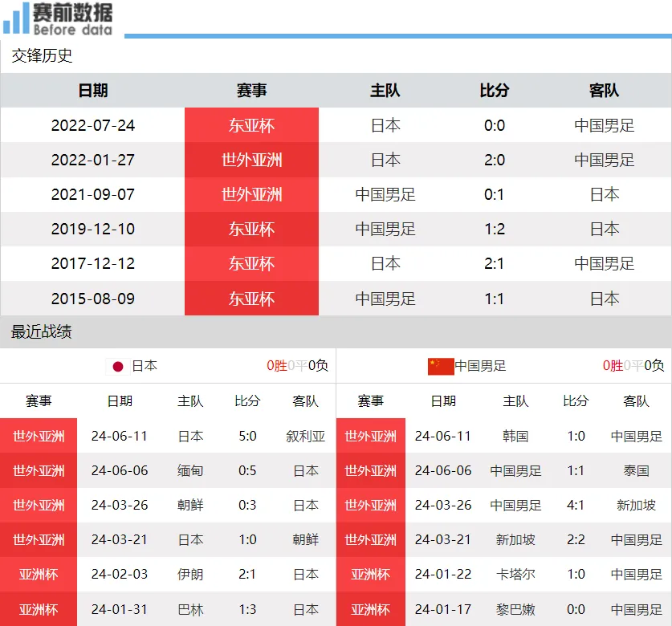Click 叙利亚 away team in Japan's results
Viewport: 672px width, 626px height.
pyautogui.click(x=306, y=436)
